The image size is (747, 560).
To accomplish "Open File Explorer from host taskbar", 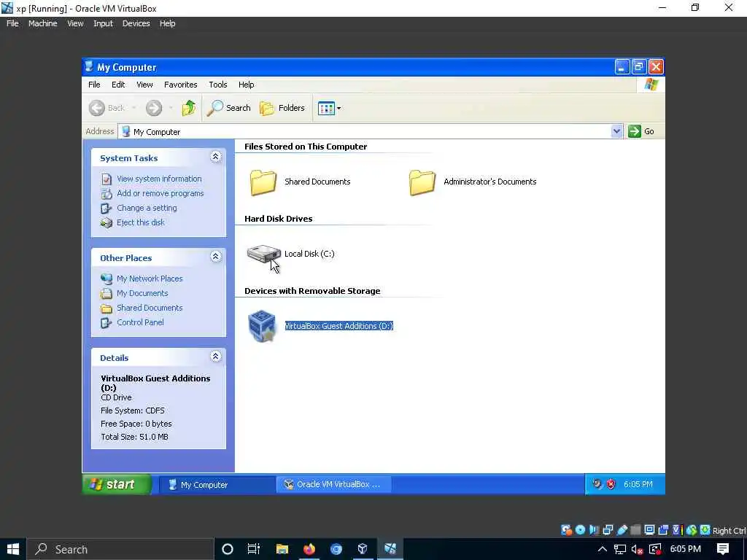I will pyautogui.click(x=282, y=549).
